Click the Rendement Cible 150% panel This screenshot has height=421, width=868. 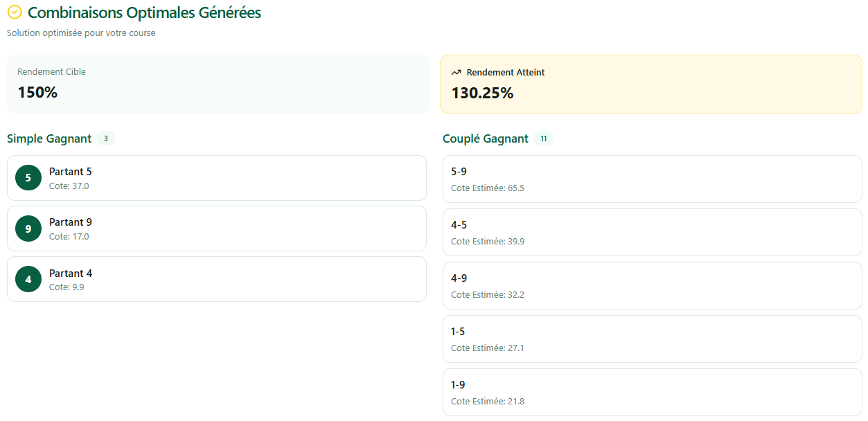pos(218,84)
